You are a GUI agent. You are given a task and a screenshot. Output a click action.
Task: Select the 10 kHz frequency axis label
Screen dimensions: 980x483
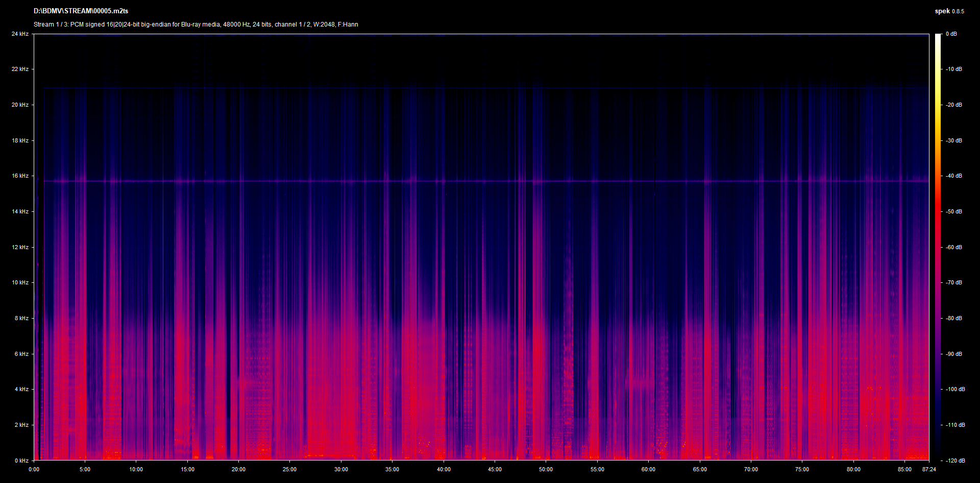pyautogui.click(x=20, y=283)
